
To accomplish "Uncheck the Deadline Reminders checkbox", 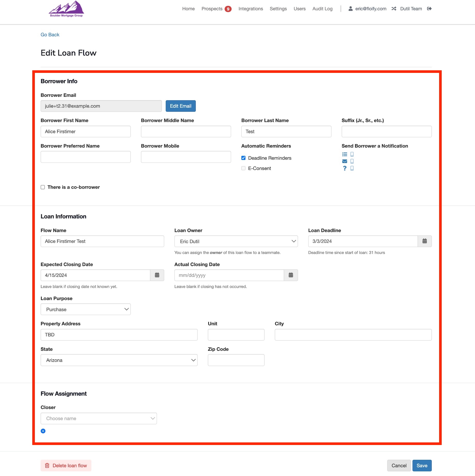I will point(243,158).
